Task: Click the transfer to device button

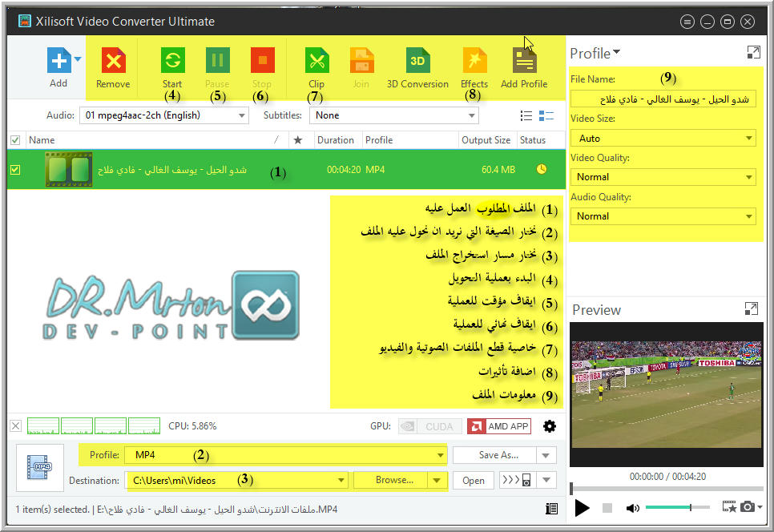Action: [x=517, y=480]
